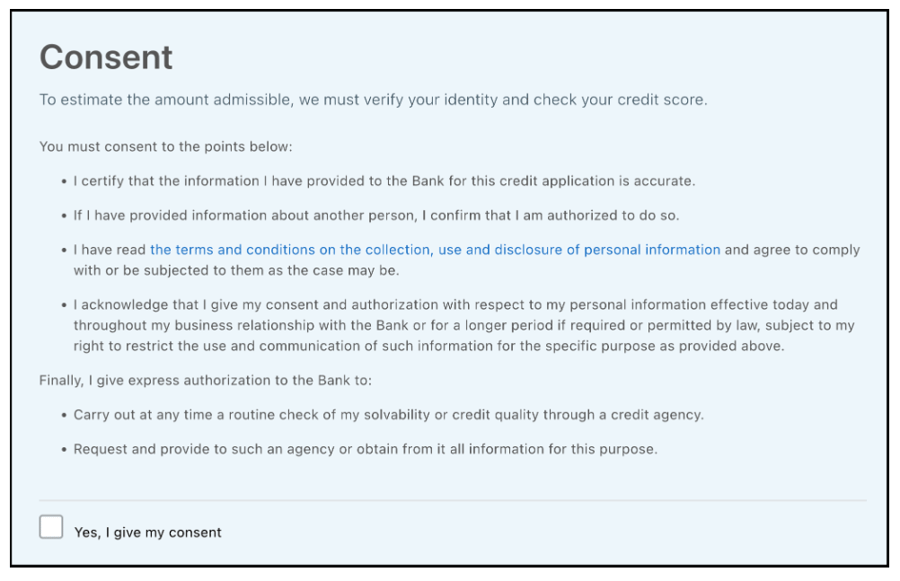Click the horizontal divider above the checkbox
Viewport: 900px width, 581px height.
click(x=453, y=500)
